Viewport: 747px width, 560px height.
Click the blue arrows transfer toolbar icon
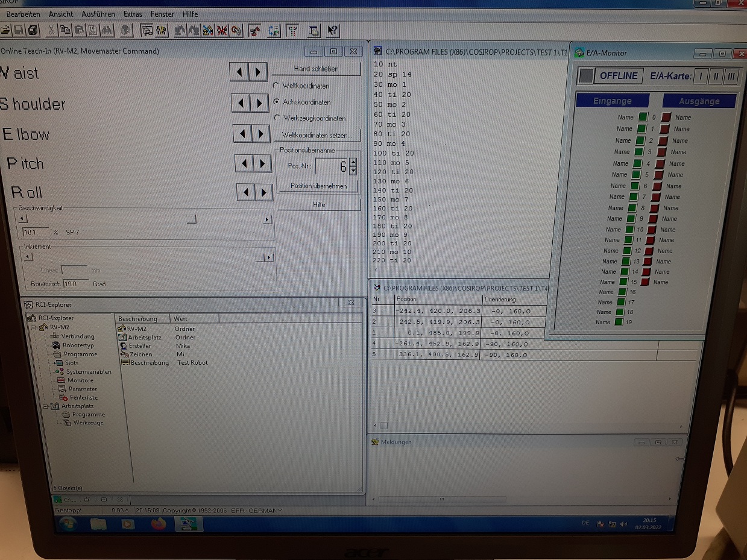coord(274,30)
